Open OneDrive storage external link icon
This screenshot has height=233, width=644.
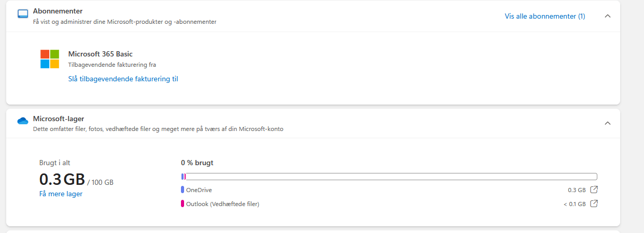tap(594, 190)
